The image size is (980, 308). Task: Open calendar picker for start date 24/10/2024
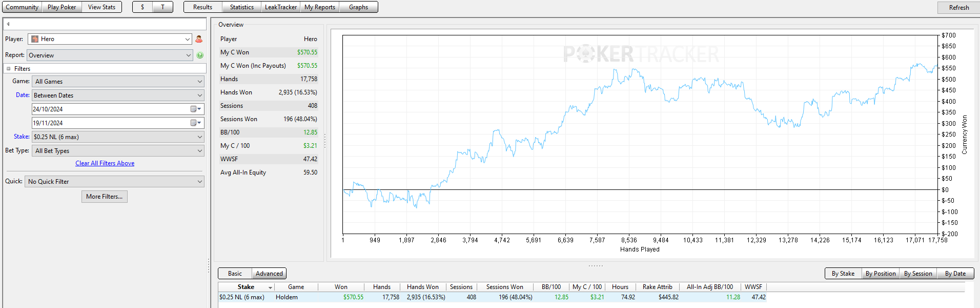pos(196,109)
